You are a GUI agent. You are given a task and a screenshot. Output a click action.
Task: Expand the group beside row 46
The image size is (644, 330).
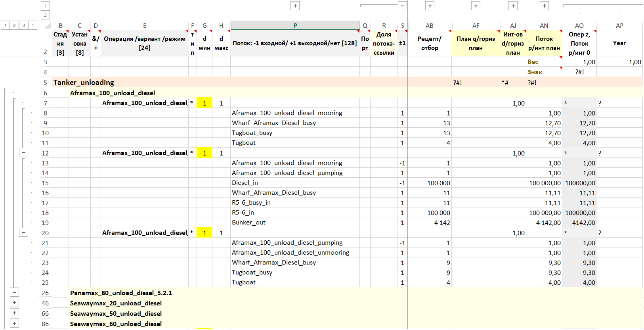point(15,303)
